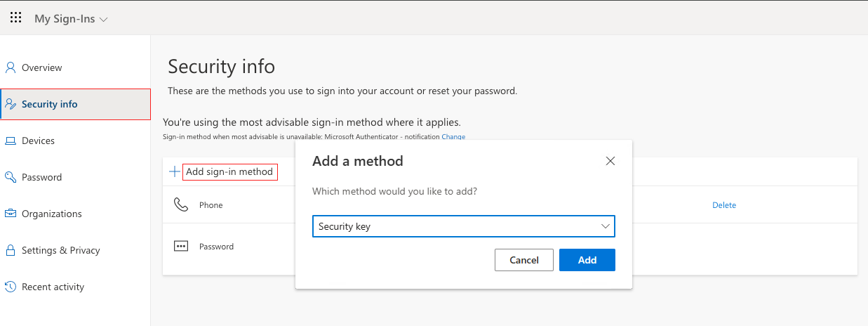Click the Devices laptop icon
Image resolution: width=868 pixels, height=326 pixels.
point(11,141)
